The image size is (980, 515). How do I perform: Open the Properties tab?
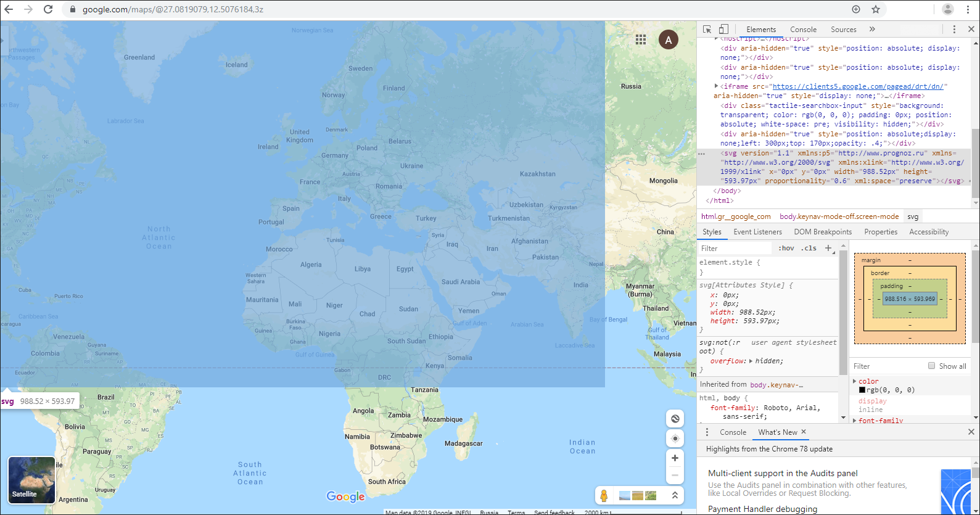pyautogui.click(x=881, y=232)
